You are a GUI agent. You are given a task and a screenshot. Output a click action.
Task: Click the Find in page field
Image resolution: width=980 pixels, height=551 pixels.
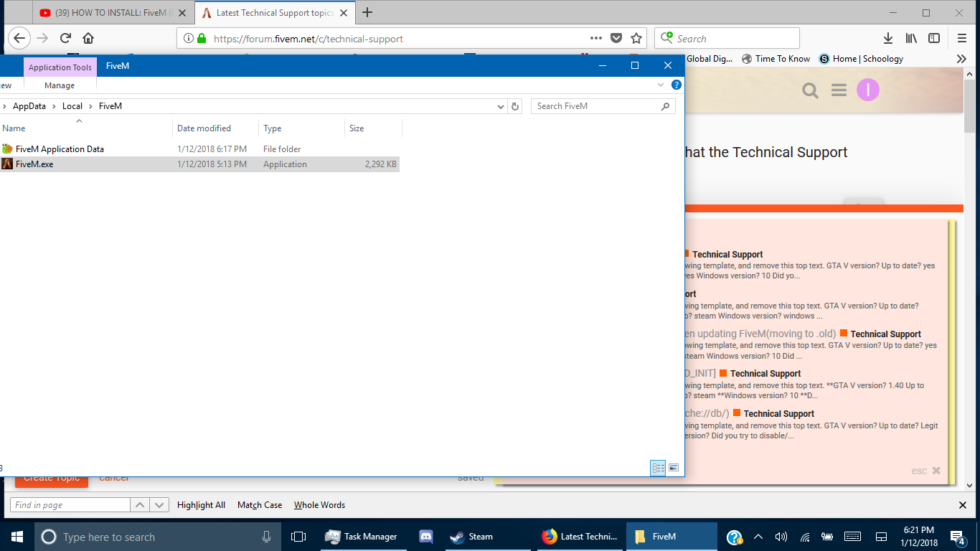coord(70,505)
